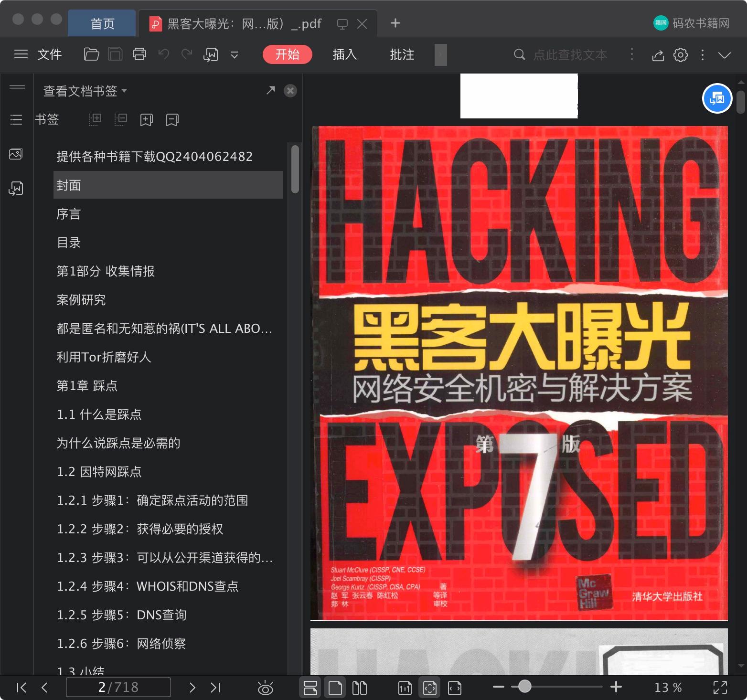Click the sidebar convert document icon
The height and width of the screenshot is (700, 747).
(16, 188)
